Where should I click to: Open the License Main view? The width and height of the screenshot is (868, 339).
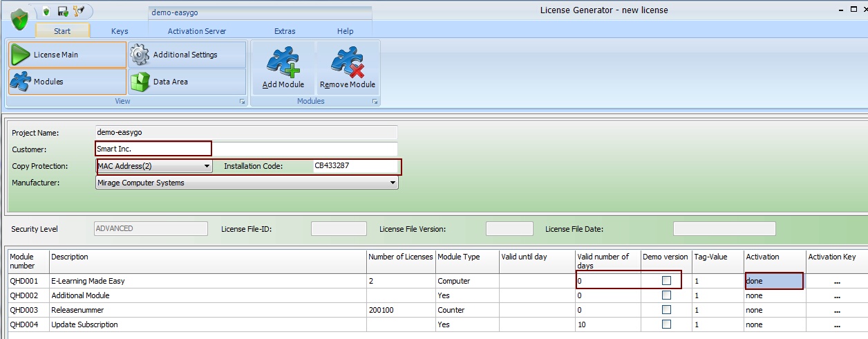tap(67, 55)
